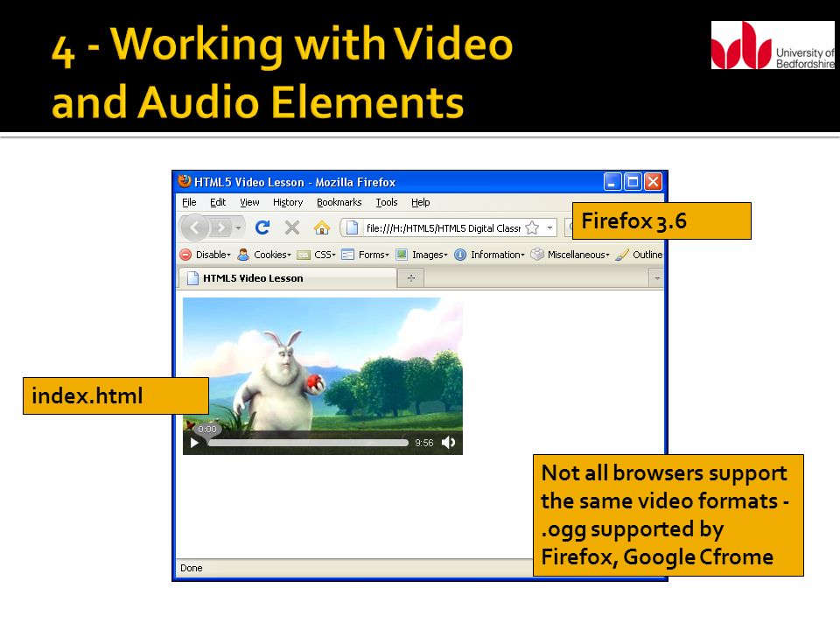Play the Big Buck Bunny video

point(195,443)
